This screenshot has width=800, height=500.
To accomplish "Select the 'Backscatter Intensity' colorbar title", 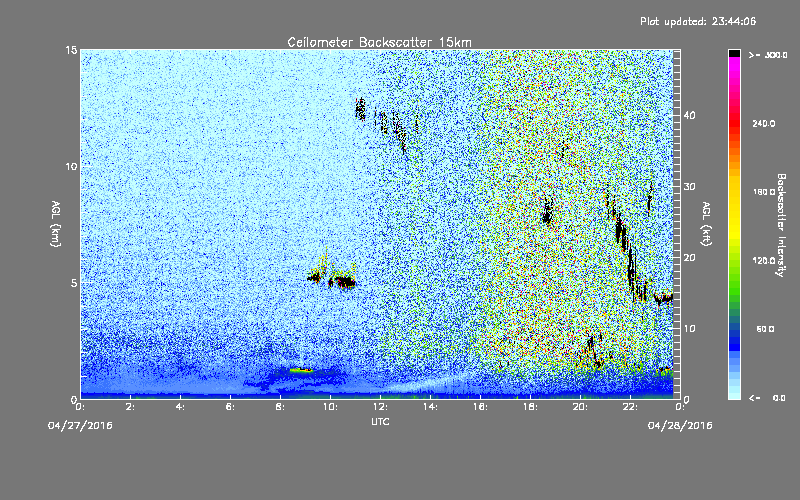I will pyautogui.click(x=781, y=225).
